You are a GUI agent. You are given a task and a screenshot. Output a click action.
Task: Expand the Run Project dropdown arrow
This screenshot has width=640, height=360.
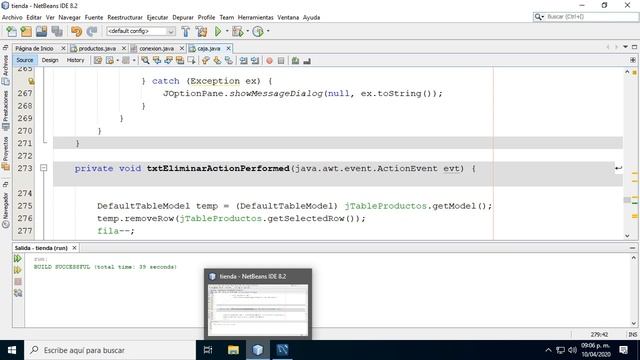coord(227,31)
